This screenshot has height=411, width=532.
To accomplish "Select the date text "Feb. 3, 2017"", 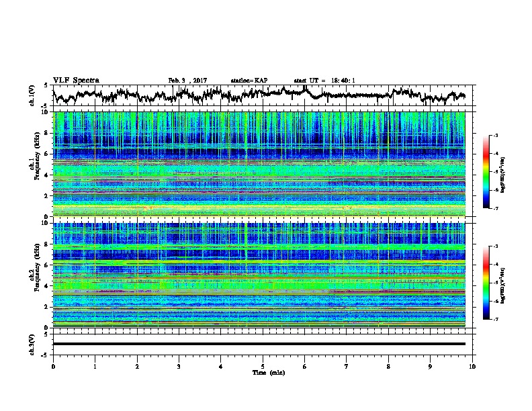I will [187, 81].
